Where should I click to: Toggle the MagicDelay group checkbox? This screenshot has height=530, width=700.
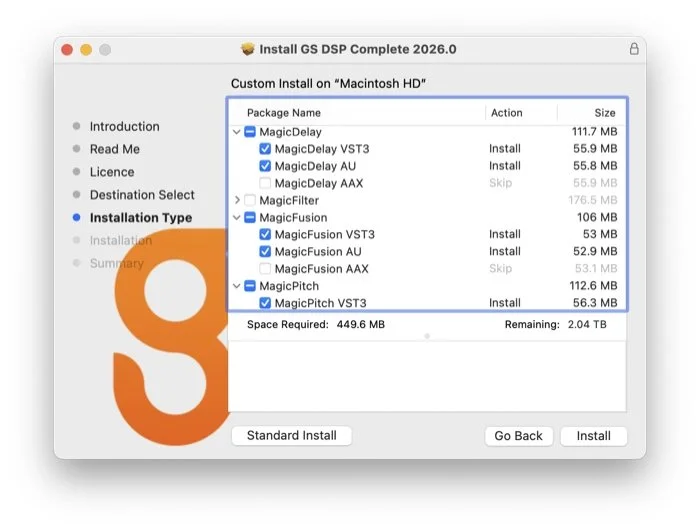pos(250,132)
